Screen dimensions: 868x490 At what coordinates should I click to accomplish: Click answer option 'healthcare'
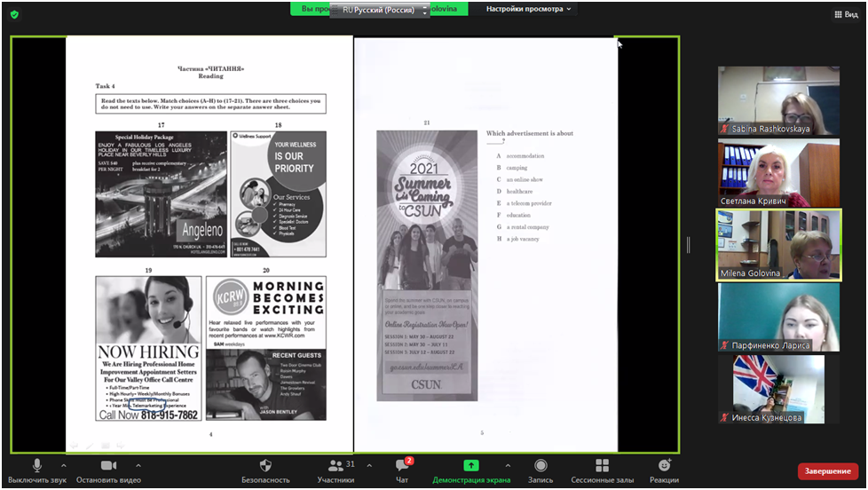[520, 192]
